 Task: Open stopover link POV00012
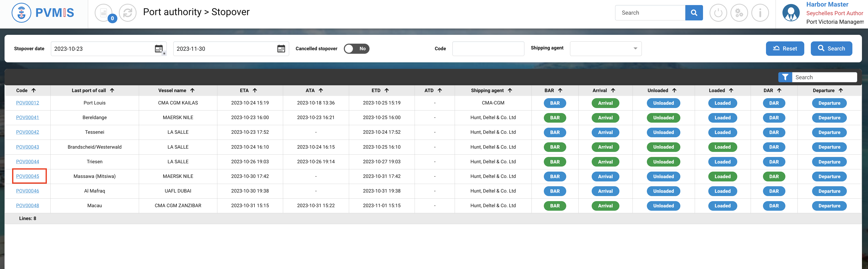coord(28,103)
